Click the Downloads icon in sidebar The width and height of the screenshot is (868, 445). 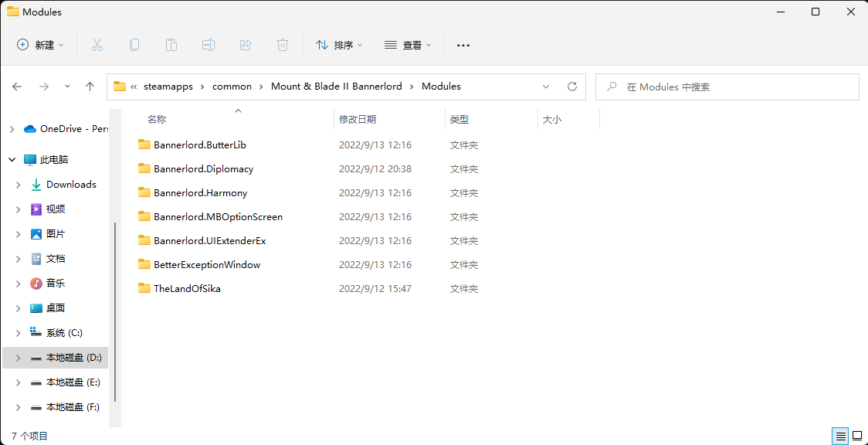(x=36, y=185)
